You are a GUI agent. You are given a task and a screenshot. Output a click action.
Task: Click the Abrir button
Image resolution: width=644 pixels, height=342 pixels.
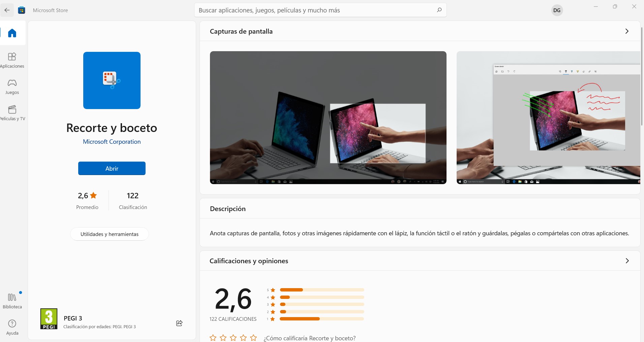tap(112, 168)
